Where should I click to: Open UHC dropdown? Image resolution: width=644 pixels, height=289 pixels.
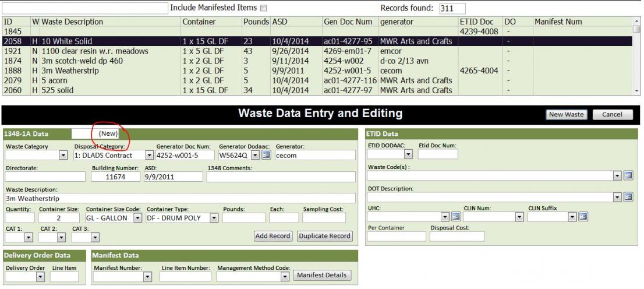(445, 217)
